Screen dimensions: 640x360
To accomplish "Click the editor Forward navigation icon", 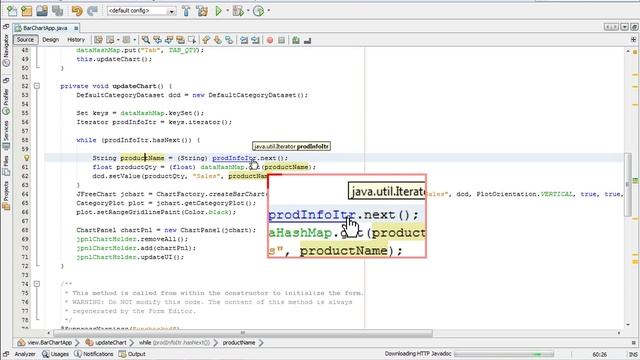I will 127,40.
